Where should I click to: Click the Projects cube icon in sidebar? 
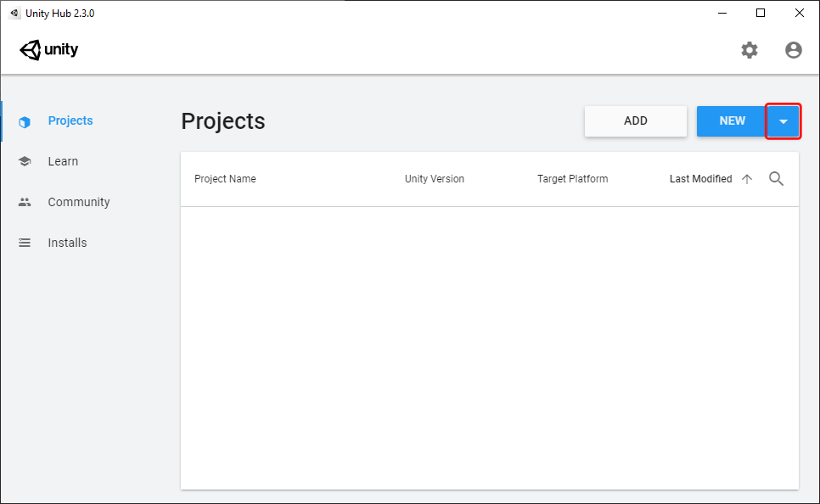pyautogui.click(x=25, y=121)
